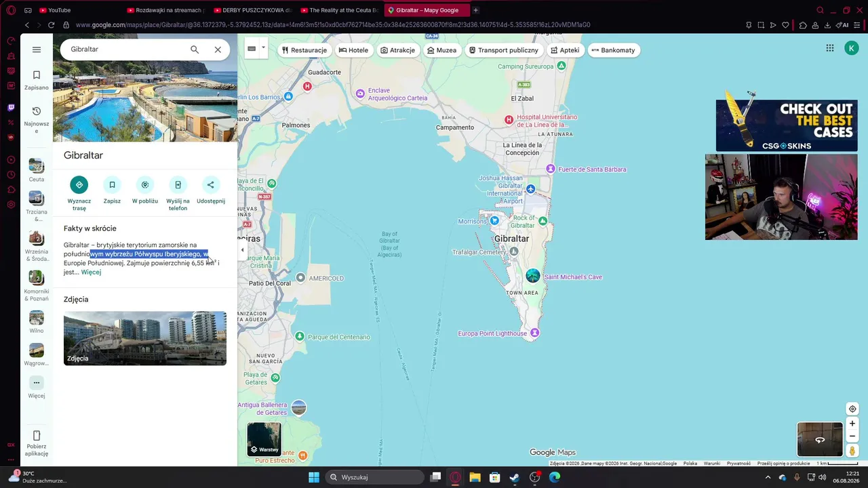Filter the map by Bankomaty

[613, 50]
